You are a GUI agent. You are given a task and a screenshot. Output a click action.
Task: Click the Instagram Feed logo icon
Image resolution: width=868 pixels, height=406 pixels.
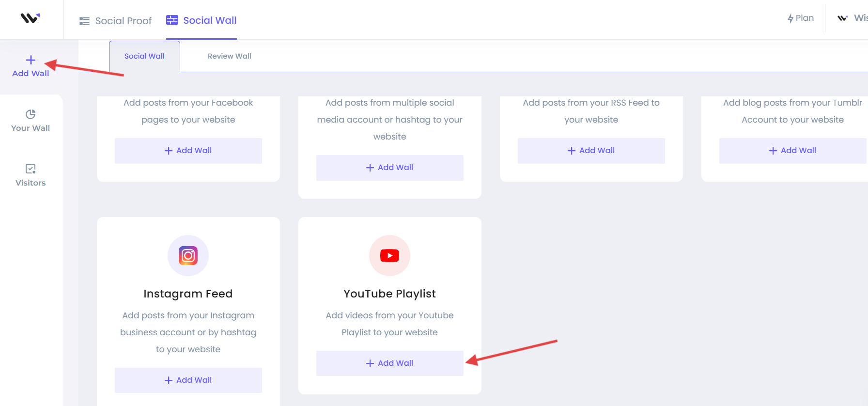pos(188,255)
